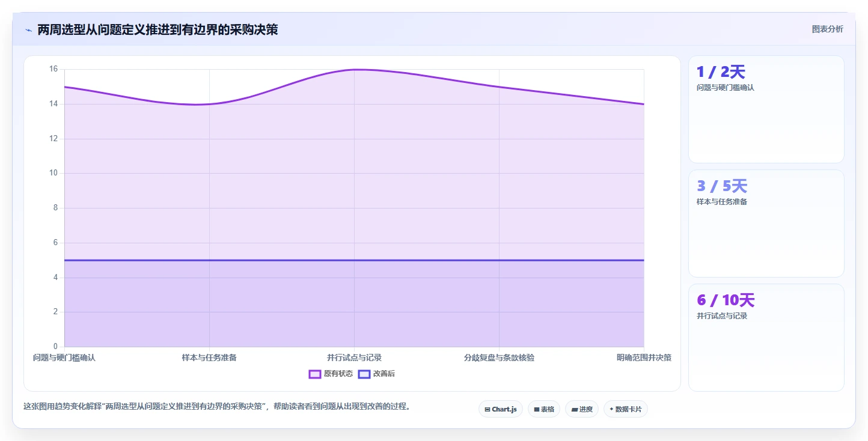Click the y-axis value 8

(55, 208)
